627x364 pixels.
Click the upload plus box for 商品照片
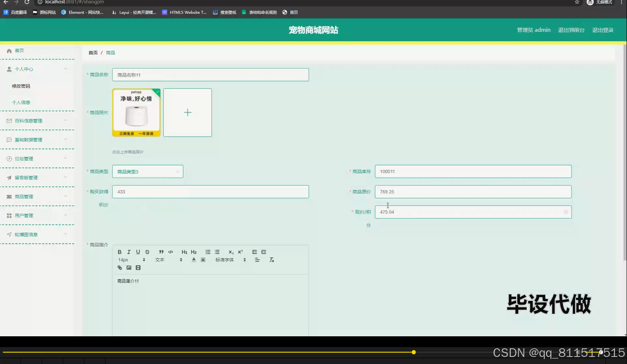coord(187,113)
